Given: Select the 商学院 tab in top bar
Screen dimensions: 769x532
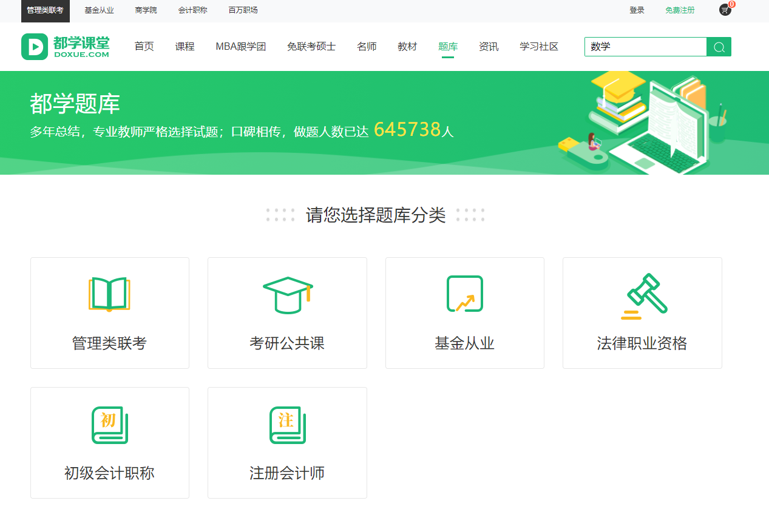Looking at the screenshot, I should coord(145,10).
